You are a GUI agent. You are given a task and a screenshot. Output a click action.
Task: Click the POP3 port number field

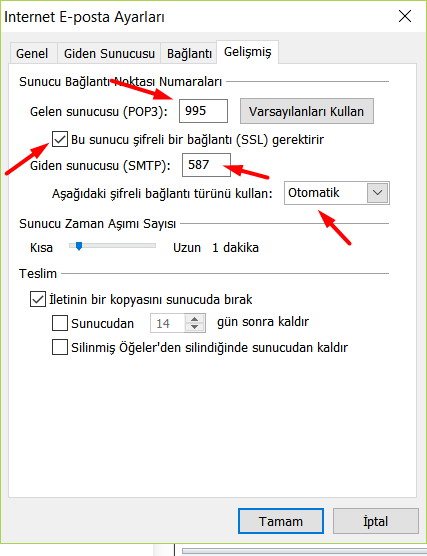[203, 111]
